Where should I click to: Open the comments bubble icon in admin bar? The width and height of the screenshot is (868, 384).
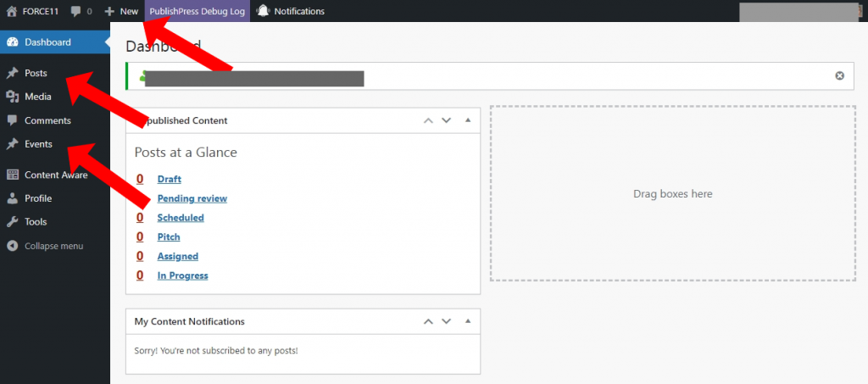coord(75,12)
